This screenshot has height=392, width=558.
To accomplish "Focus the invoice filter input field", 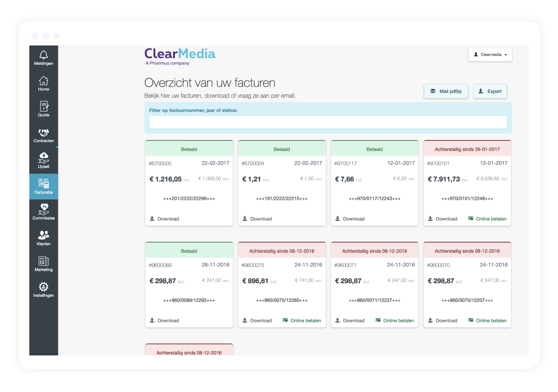I will 328,122.
